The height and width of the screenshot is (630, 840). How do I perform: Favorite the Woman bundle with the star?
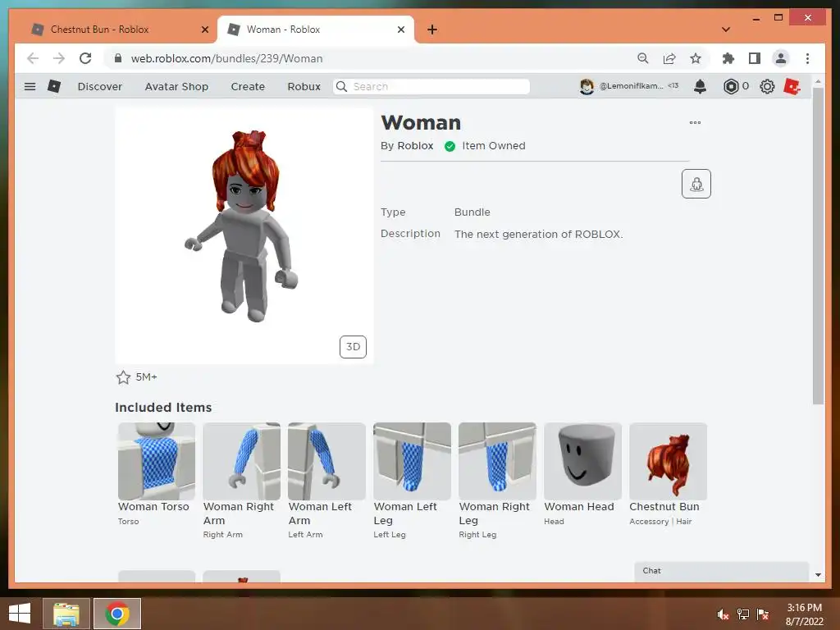pyautogui.click(x=123, y=377)
